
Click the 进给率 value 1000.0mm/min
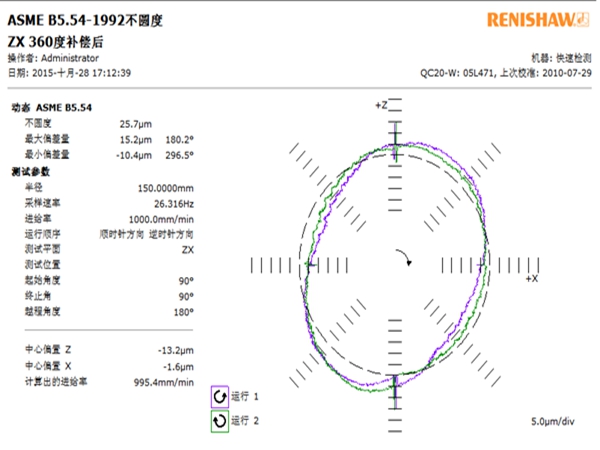coord(165,217)
